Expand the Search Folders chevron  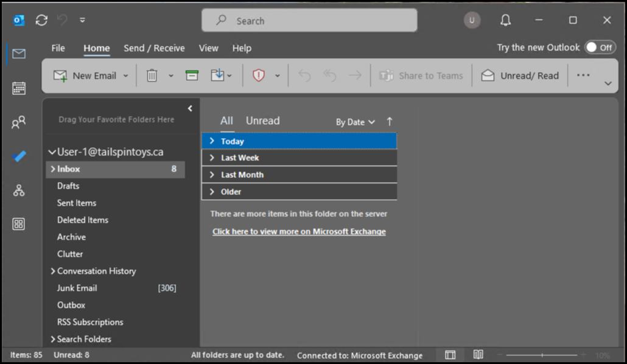tap(53, 339)
